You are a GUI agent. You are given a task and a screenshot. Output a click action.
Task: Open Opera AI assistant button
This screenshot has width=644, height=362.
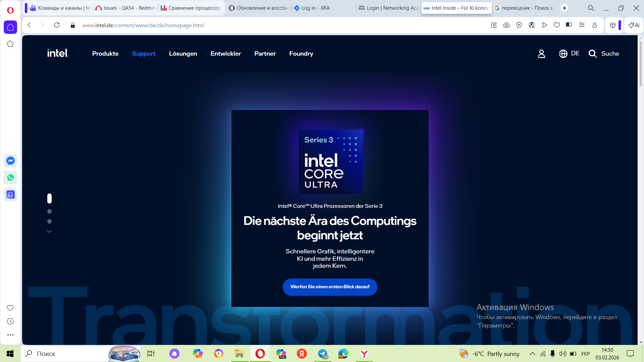(634, 25)
